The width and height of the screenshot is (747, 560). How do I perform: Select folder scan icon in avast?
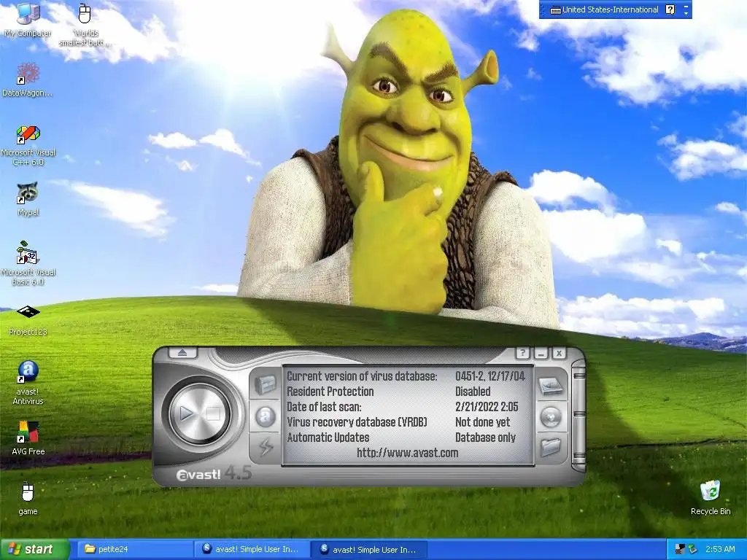pyautogui.click(x=550, y=447)
